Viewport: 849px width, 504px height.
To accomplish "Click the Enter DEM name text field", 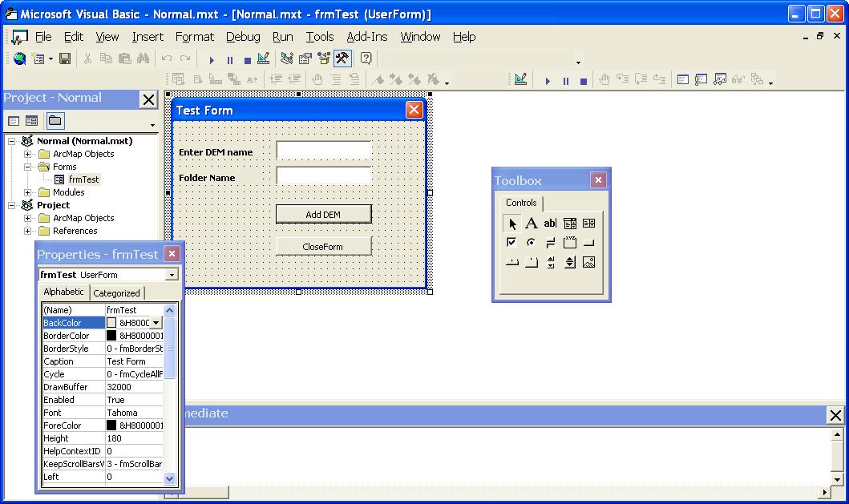I will 323,151.
